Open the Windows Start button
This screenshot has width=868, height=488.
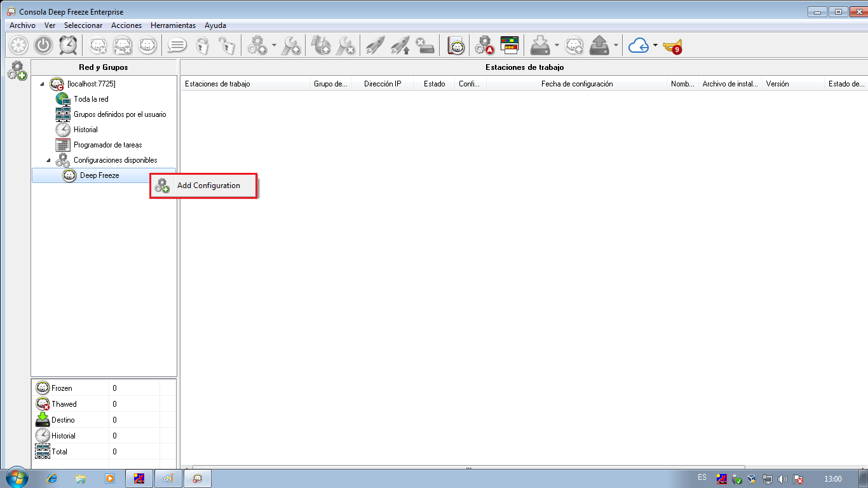click(16, 478)
